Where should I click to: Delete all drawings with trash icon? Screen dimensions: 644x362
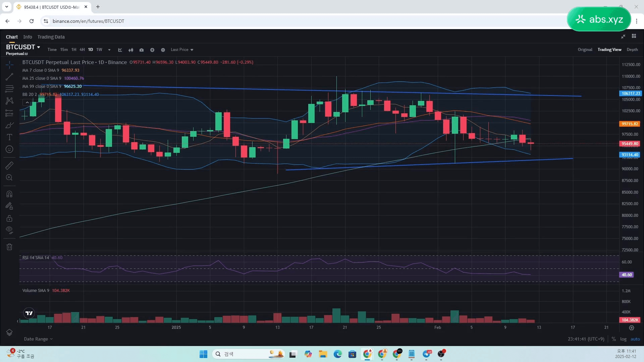pyautogui.click(x=9, y=247)
